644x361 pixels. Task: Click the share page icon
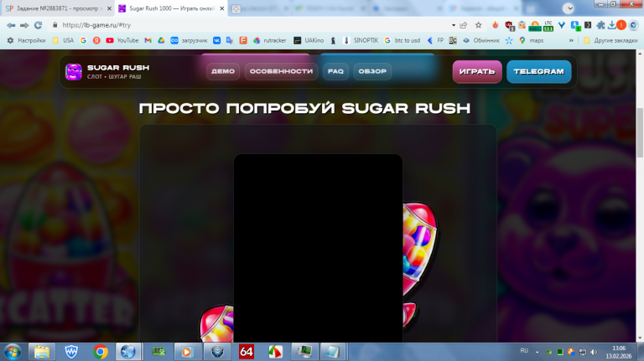pos(464,25)
